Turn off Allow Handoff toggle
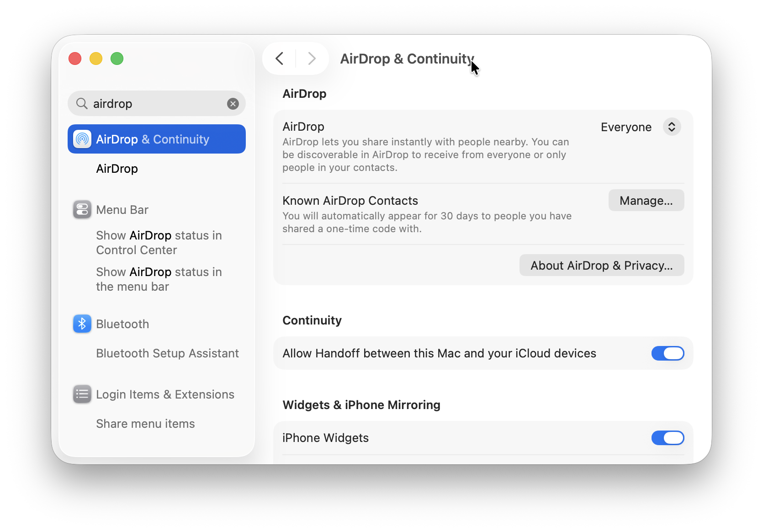The image size is (763, 532). tap(668, 353)
